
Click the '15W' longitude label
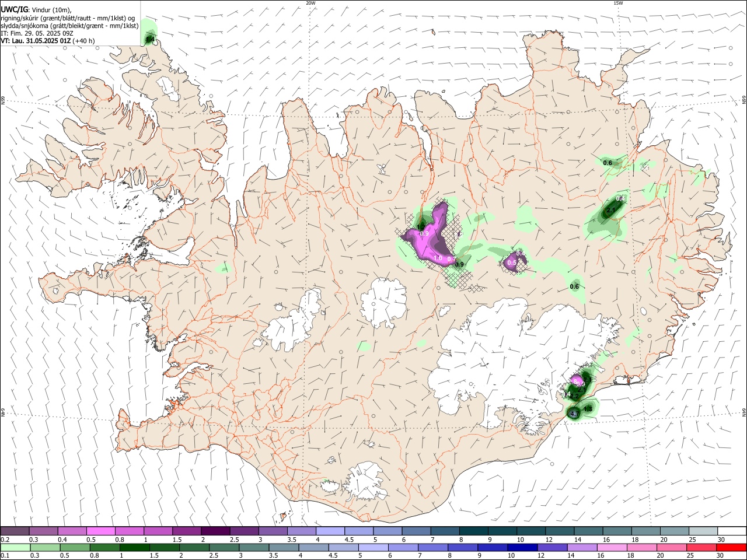[x=618, y=3]
